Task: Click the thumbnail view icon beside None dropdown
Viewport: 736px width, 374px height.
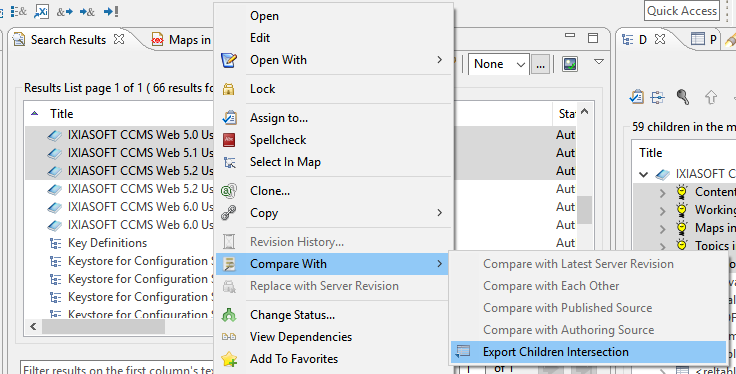Action: point(570,64)
